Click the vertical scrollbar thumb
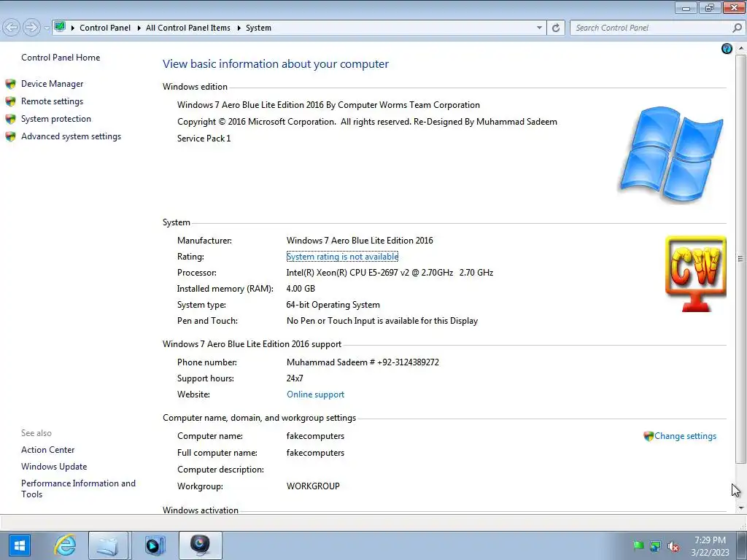Screen dimensions: 747x560 click(x=740, y=258)
